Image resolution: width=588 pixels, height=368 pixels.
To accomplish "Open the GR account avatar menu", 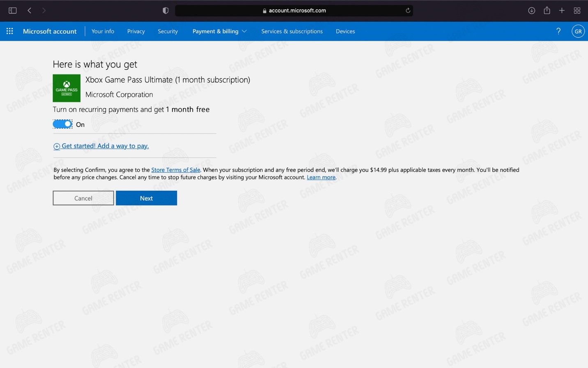I will 578,31.
